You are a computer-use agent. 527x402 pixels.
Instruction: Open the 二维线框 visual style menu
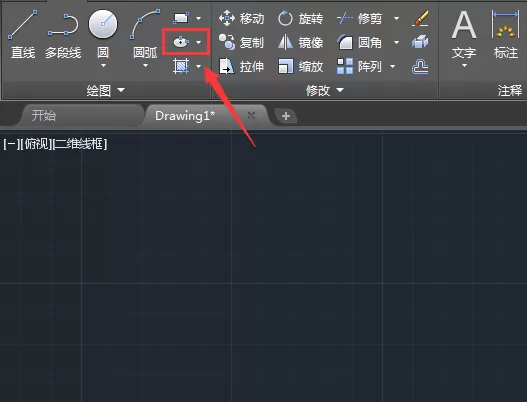[81, 144]
